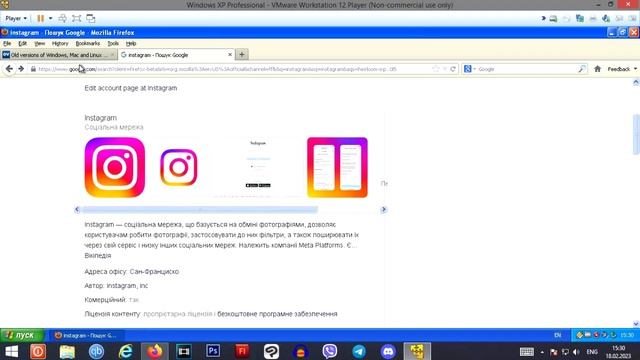Viewport: 640px width, 360px height.
Task: Open Firefox History menu
Action: [60, 43]
